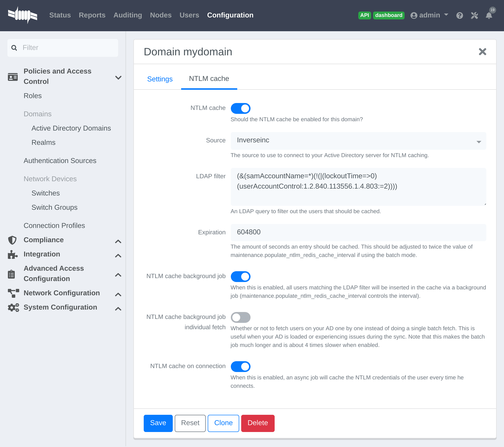
Task: Click the System Configuration gears icon
Action: 13,308
